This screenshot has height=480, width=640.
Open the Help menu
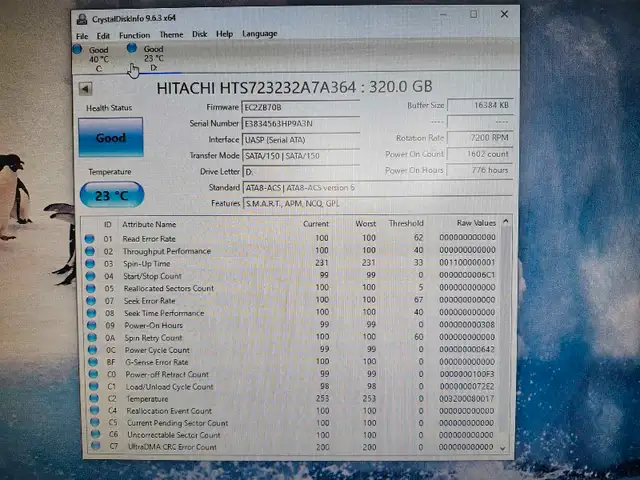pos(224,34)
